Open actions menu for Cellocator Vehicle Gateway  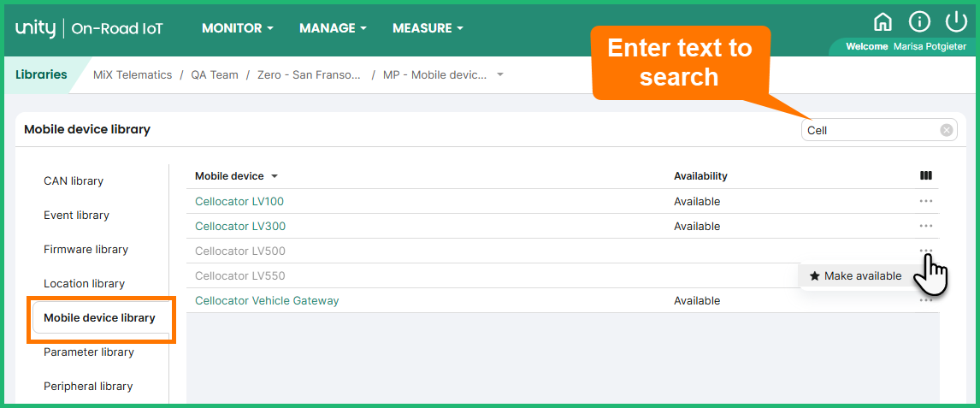pos(925,300)
